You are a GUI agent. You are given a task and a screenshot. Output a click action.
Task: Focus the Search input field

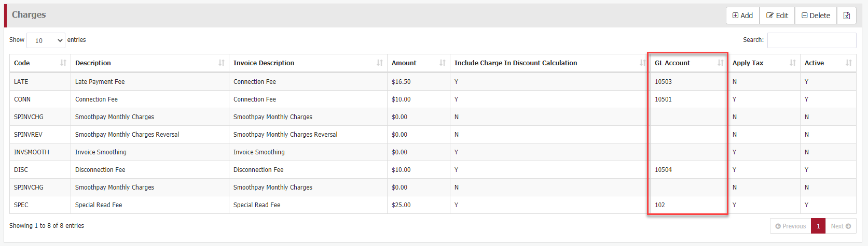click(811, 40)
